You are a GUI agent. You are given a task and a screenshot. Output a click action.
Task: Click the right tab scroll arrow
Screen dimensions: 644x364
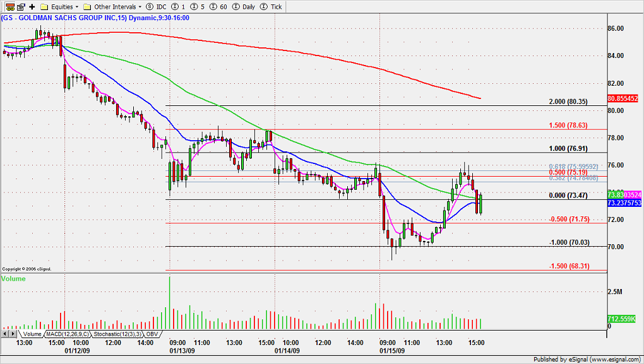click(13, 334)
